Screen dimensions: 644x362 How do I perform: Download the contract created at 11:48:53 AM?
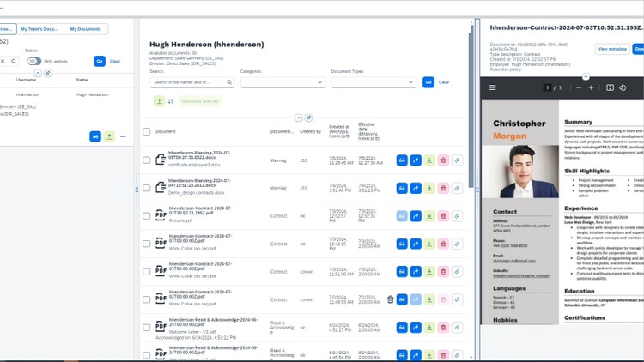click(429, 299)
